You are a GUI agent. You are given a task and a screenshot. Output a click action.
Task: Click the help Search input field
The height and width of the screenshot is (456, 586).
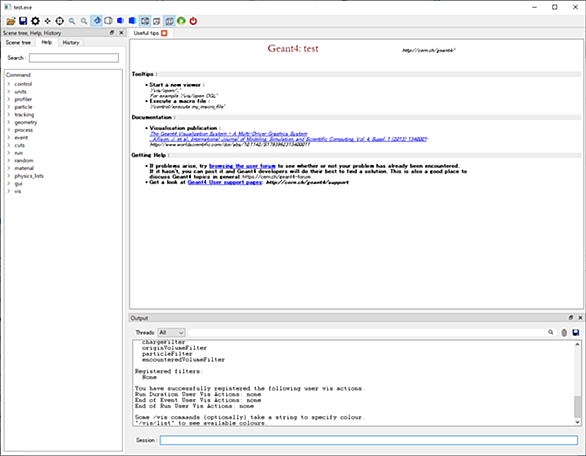tap(74, 58)
